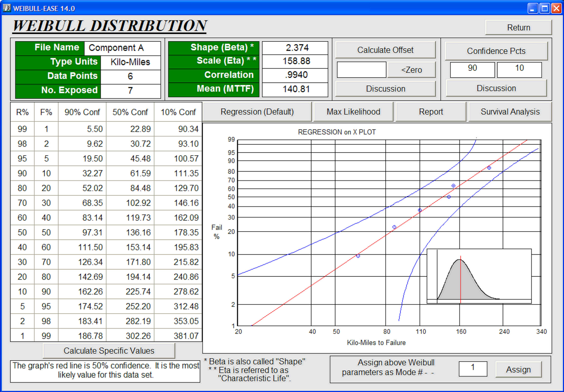Select the Regression (Default) method
The height and width of the screenshot is (392, 564).
257,112
